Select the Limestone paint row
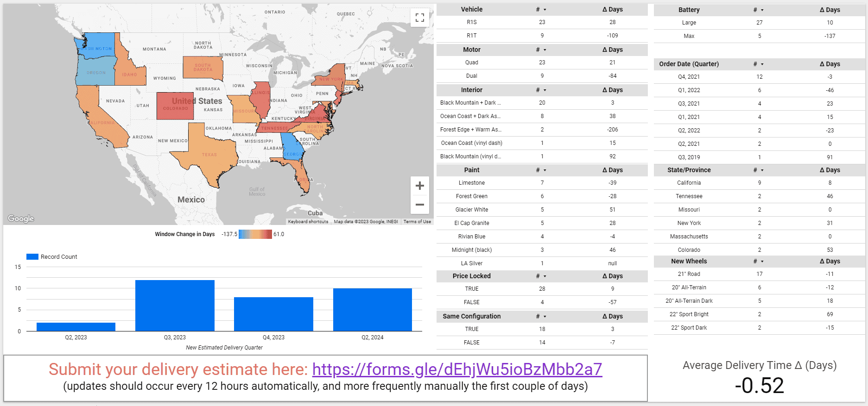Viewport: 868px width, 406px height. [x=542, y=183]
